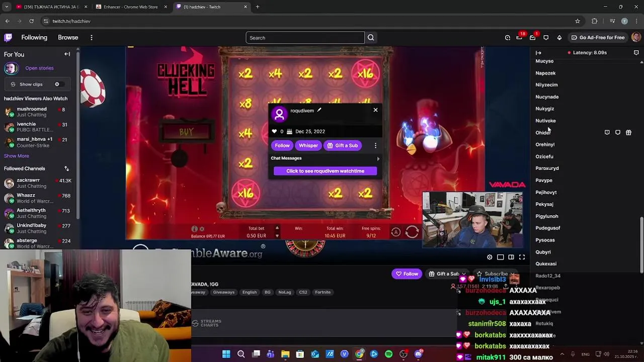Open stories link in the sidebar
Screen dimensions: 644x362
tap(39, 68)
